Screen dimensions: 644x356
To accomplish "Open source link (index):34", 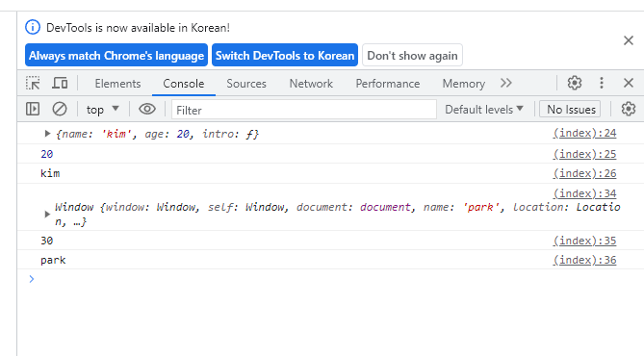I will [584, 193].
